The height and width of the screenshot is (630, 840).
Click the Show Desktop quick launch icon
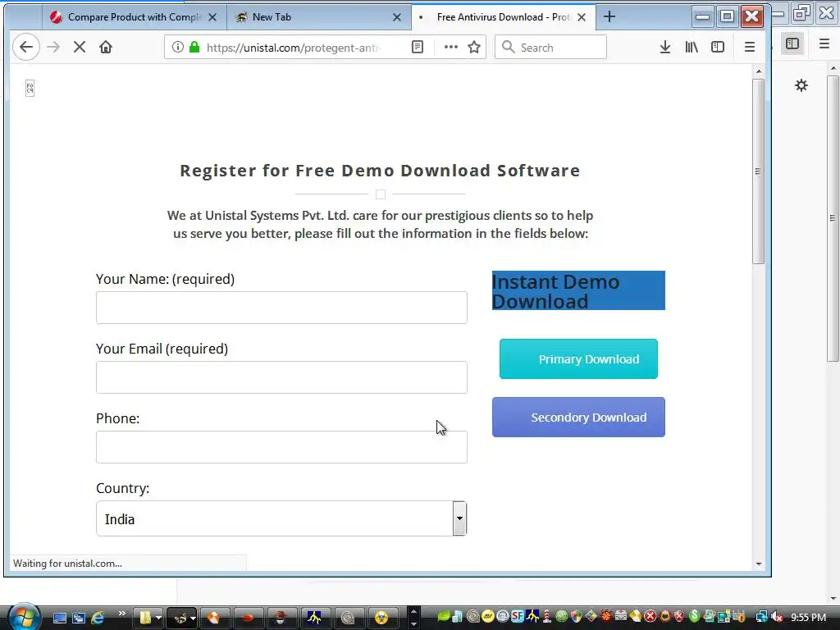(x=59, y=618)
